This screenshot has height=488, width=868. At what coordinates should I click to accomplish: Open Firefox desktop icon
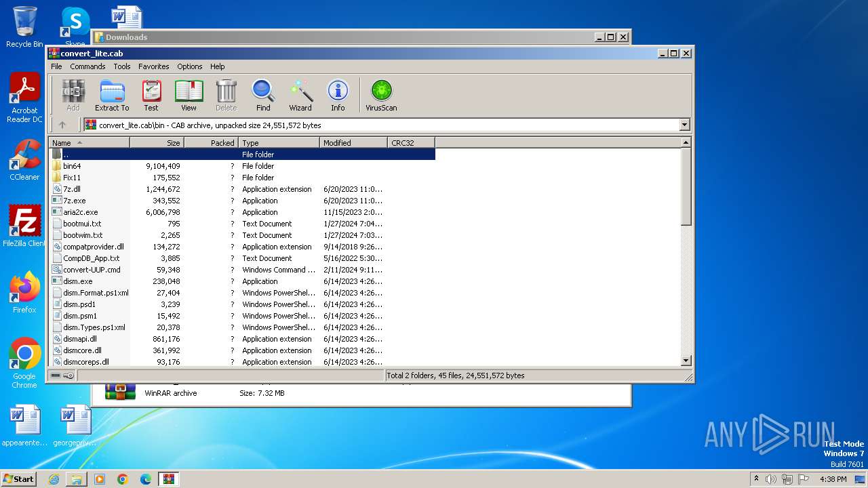[x=24, y=293]
